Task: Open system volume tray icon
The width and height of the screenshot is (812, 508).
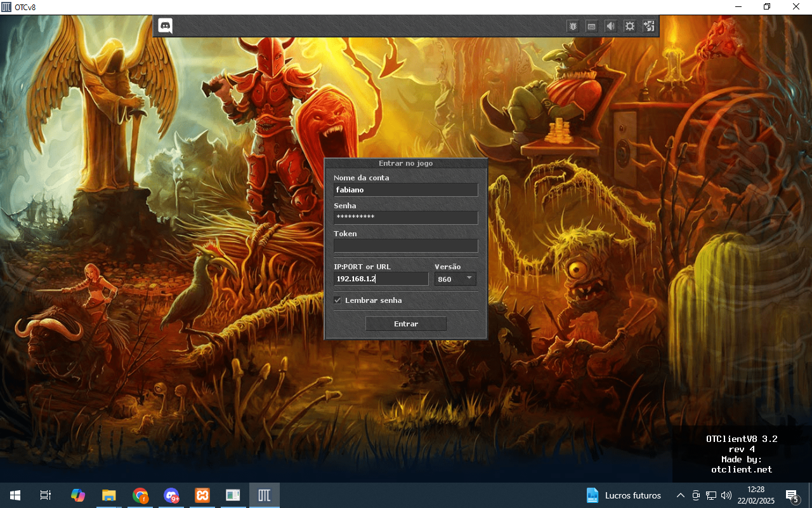Action: point(726,495)
